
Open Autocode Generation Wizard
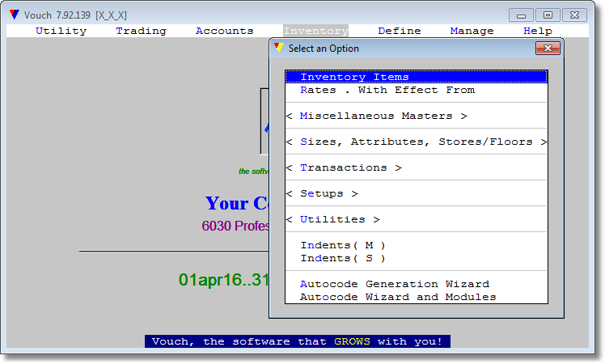pyautogui.click(x=417, y=284)
